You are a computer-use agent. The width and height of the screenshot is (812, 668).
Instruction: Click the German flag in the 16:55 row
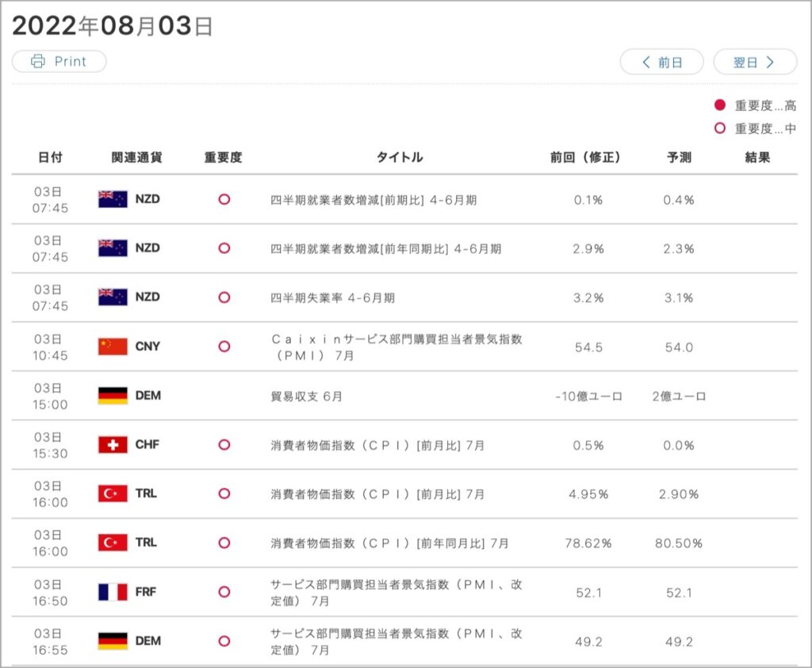113,641
